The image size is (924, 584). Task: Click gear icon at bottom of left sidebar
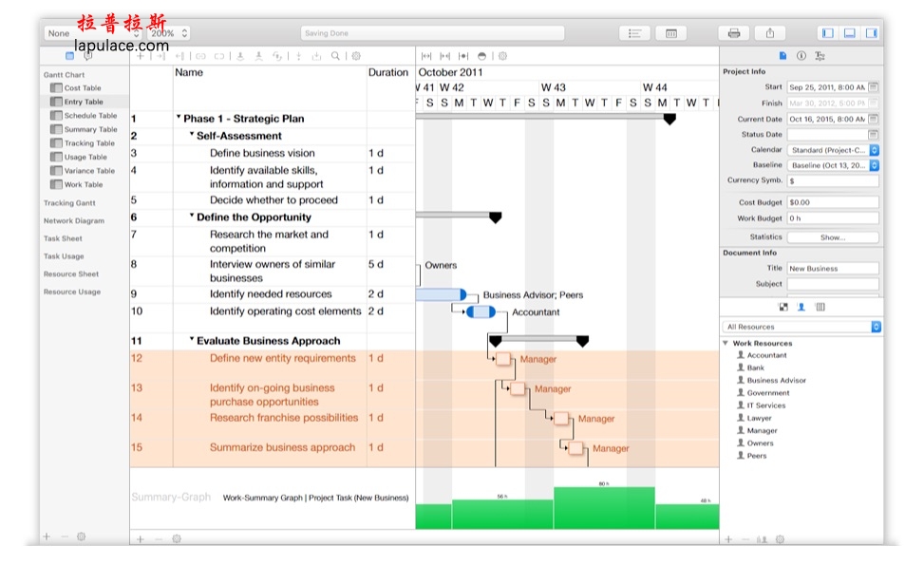[82, 537]
